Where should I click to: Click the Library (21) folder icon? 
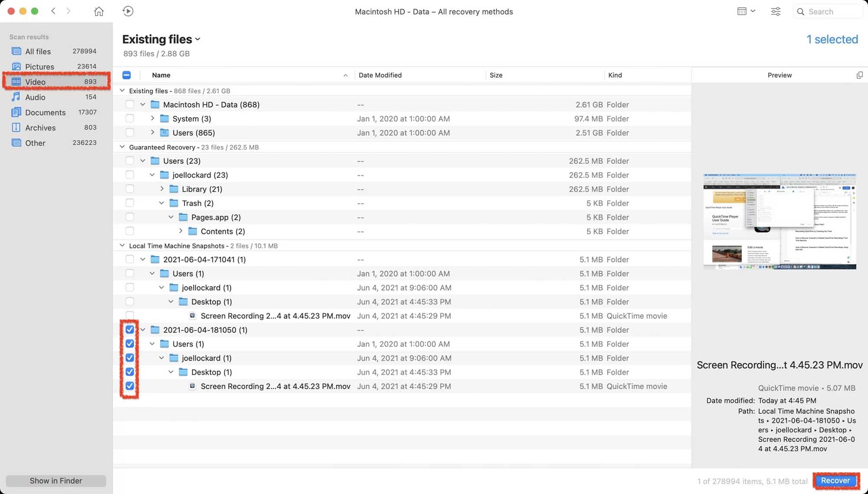(x=174, y=189)
